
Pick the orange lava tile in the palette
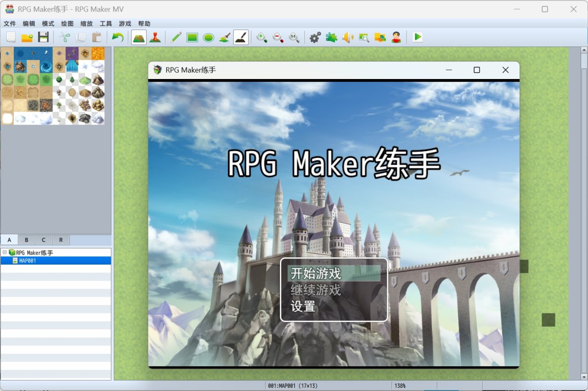[98, 53]
